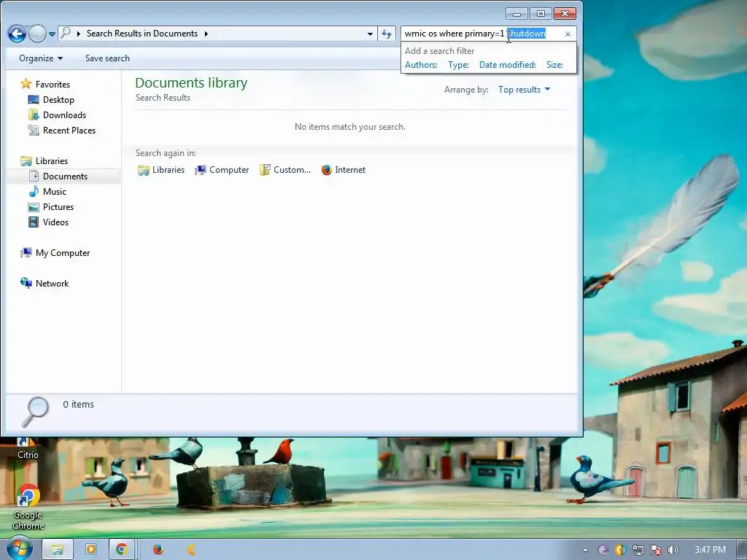The image size is (747, 560).
Task: Open Windows Media Player from taskbar
Action: click(x=90, y=550)
